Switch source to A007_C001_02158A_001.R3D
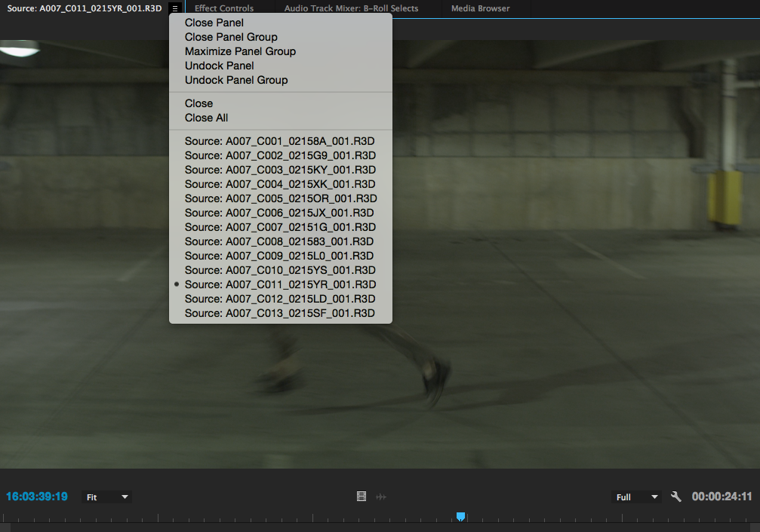This screenshot has height=532, width=760. (280, 140)
